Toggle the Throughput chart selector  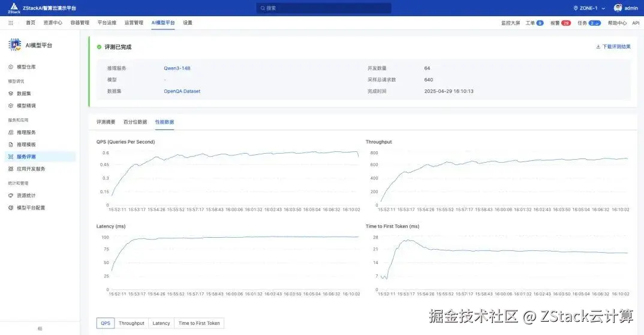[131, 323]
